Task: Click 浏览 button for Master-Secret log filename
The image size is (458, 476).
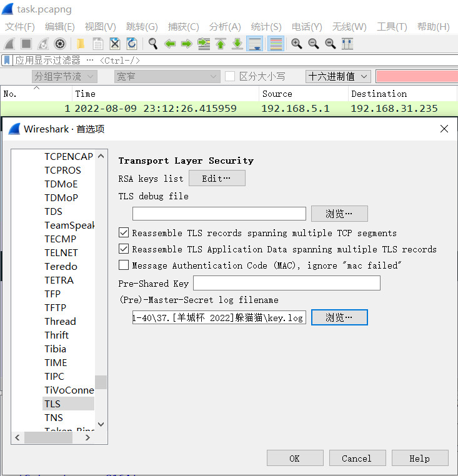Action: pyautogui.click(x=339, y=317)
